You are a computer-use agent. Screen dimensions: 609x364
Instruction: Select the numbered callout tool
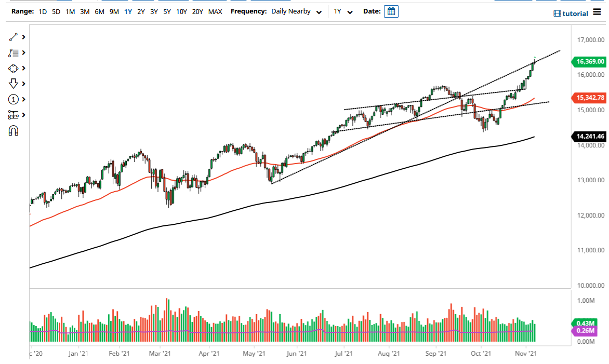click(x=13, y=99)
